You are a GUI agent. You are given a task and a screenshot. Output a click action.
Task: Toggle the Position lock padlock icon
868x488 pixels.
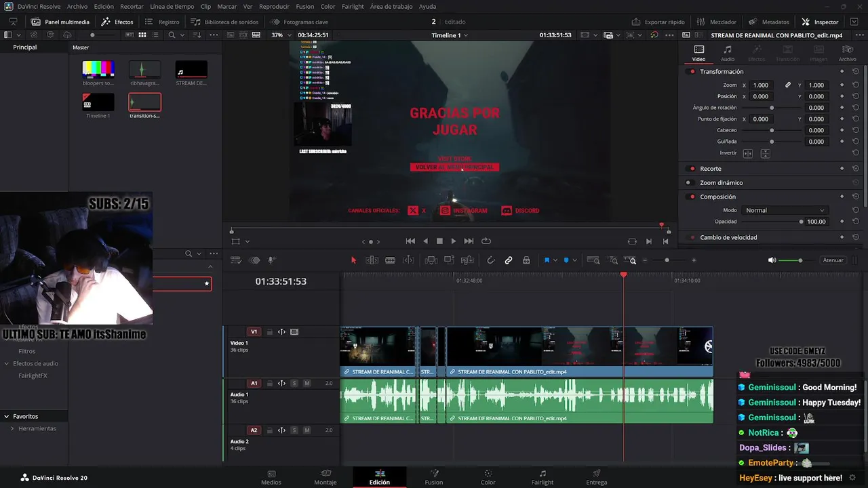tap(527, 260)
